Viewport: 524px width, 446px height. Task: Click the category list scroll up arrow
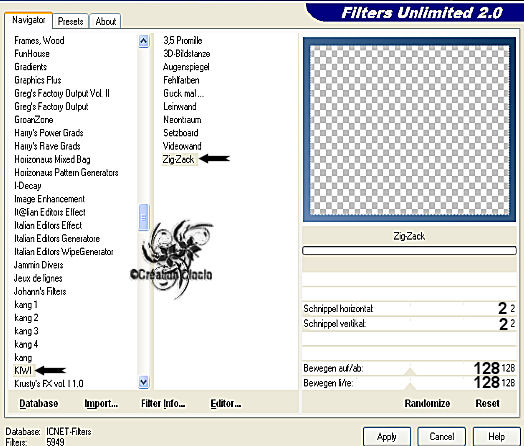[143, 41]
